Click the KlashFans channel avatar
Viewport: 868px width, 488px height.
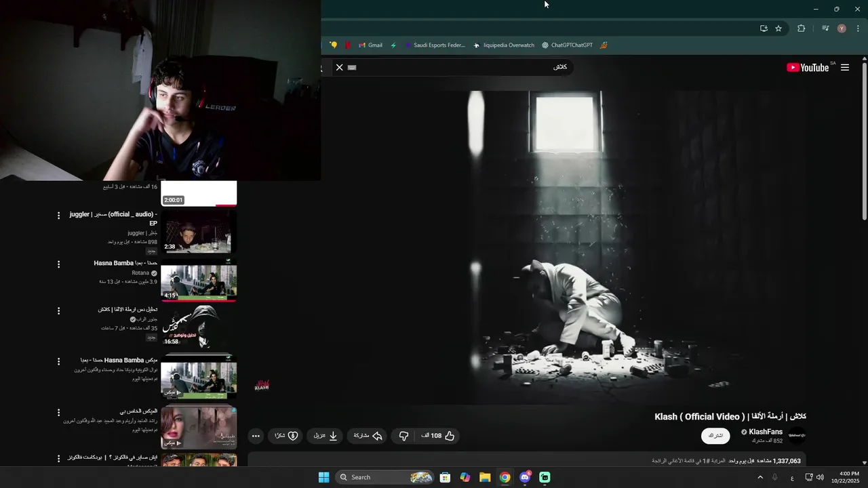point(797,436)
